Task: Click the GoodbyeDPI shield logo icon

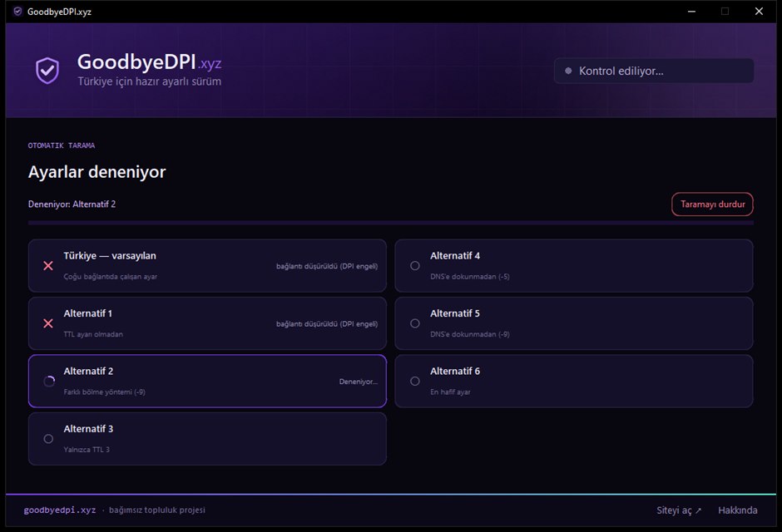Action: [x=47, y=70]
